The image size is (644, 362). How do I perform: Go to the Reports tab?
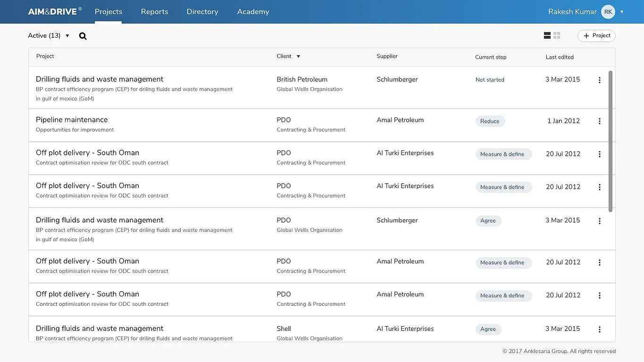[x=154, y=12]
